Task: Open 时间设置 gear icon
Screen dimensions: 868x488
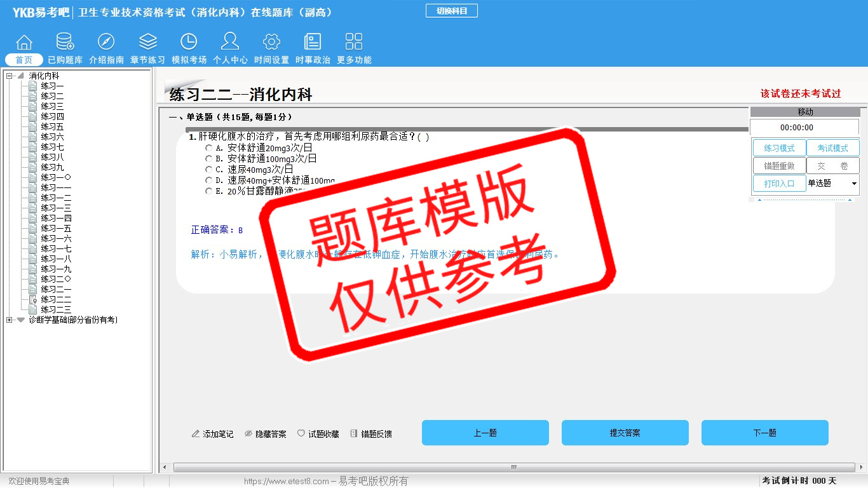Action: [271, 43]
